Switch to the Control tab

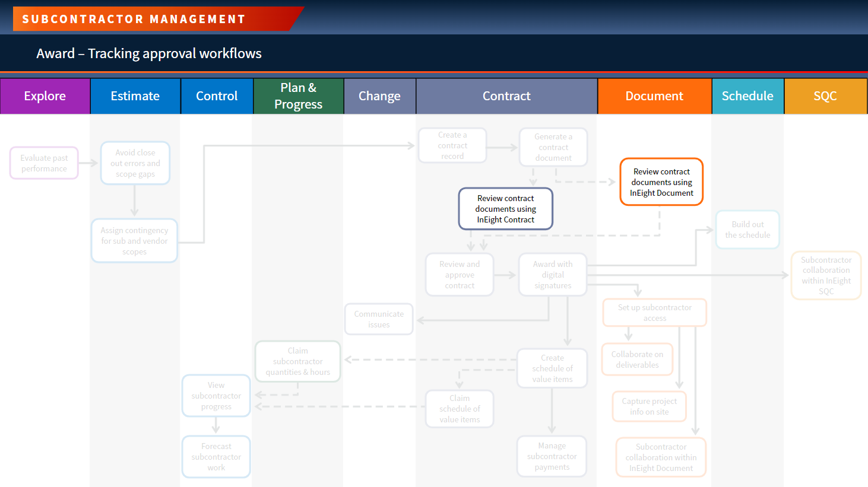[x=217, y=96]
